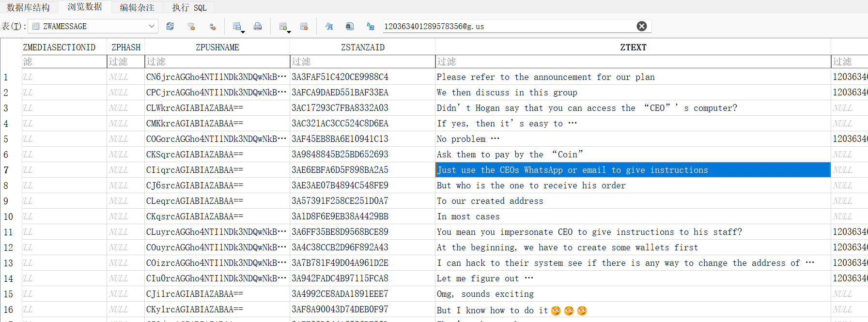
Task: Select row 7 via its row header
Action: [x=11, y=170]
